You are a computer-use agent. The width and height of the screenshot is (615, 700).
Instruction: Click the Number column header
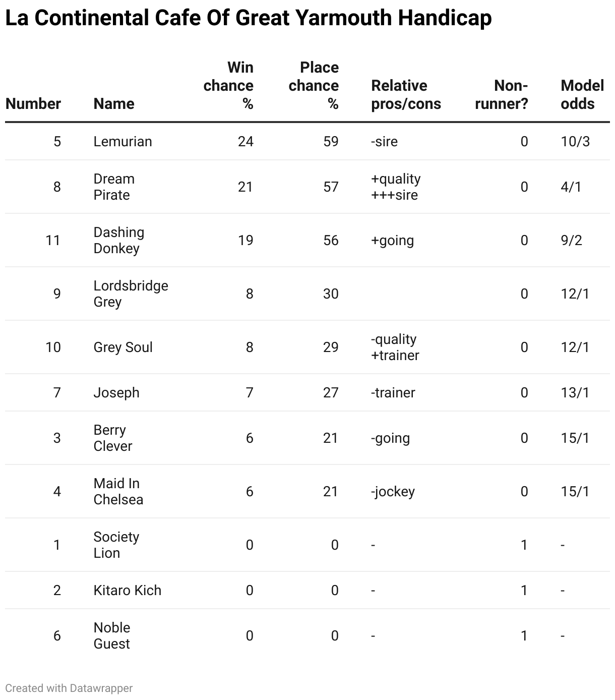(33, 104)
